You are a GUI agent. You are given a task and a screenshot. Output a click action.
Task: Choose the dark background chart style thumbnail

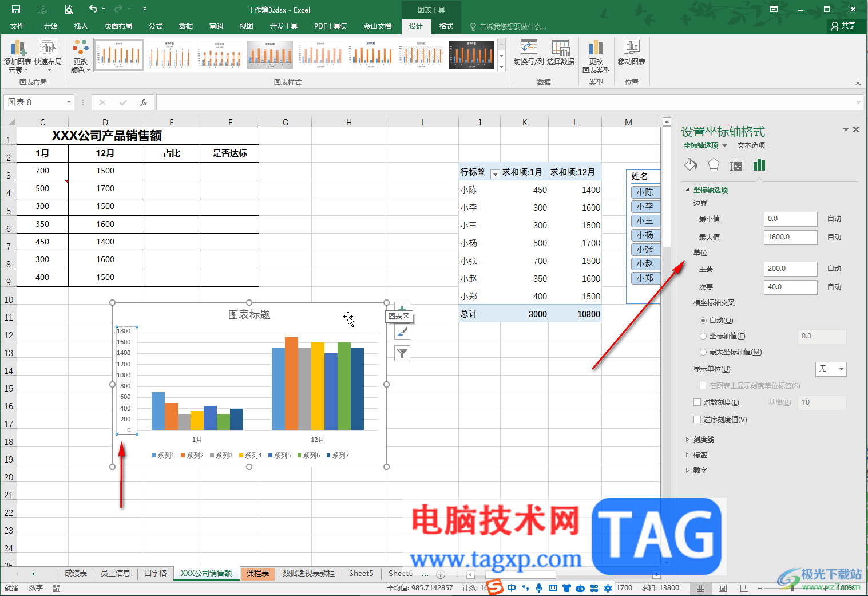(x=471, y=54)
